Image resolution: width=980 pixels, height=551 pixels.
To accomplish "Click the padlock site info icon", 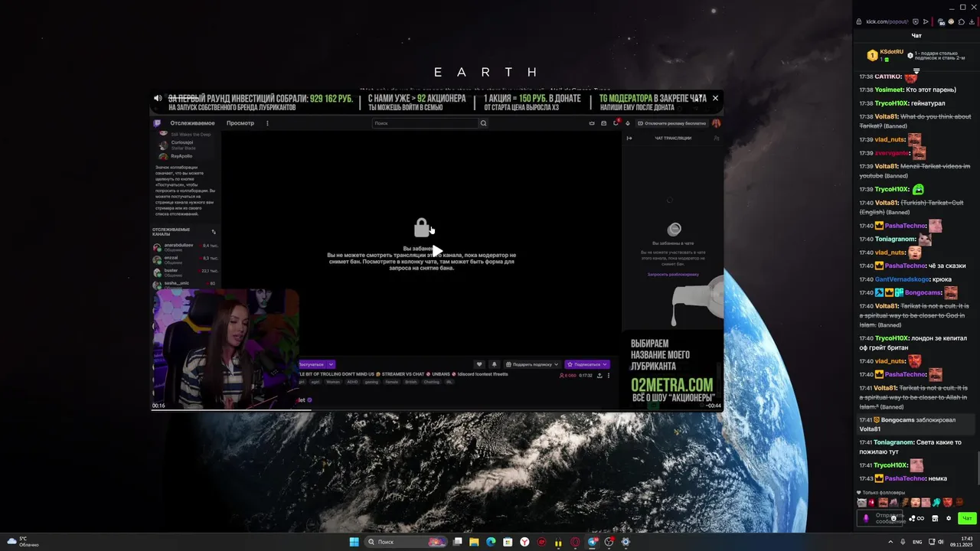I will click(x=859, y=21).
